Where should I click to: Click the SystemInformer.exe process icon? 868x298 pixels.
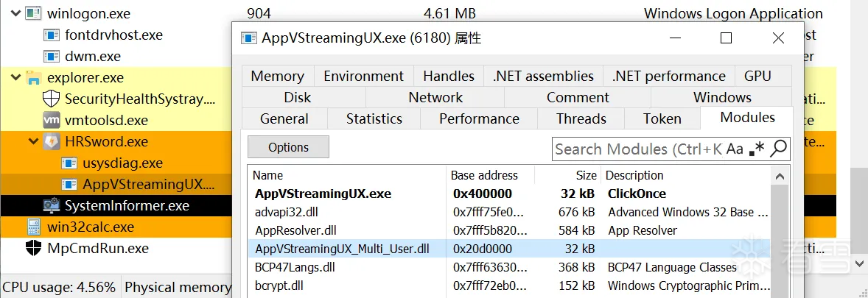point(52,205)
